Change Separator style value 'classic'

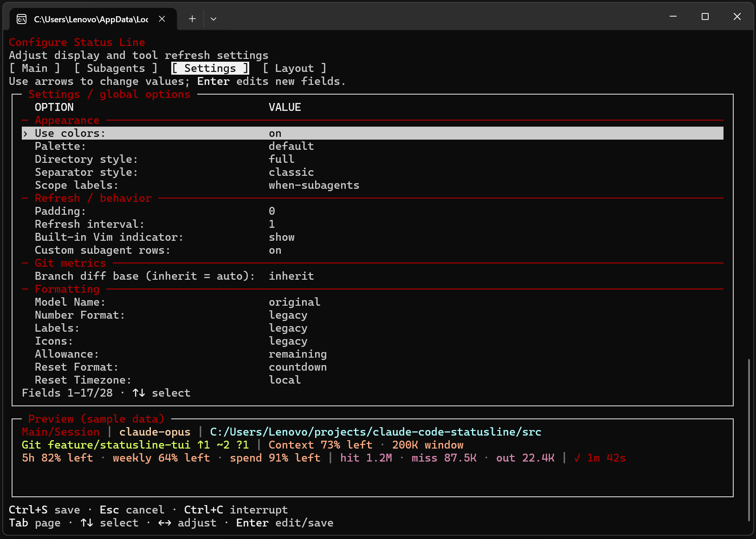pyautogui.click(x=291, y=172)
